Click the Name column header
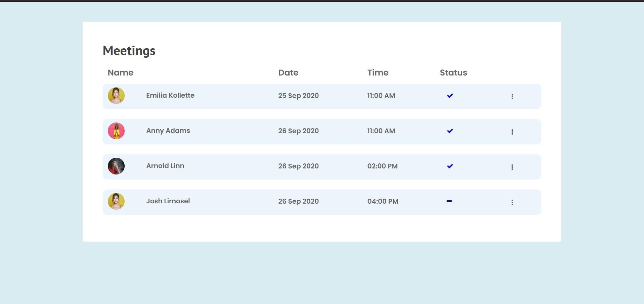 [120, 72]
